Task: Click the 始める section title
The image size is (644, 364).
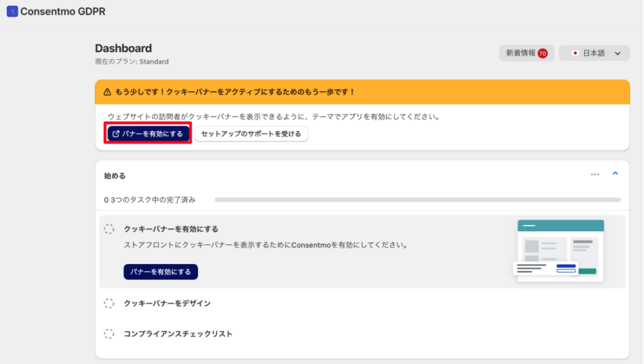Action: click(x=114, y=175)
